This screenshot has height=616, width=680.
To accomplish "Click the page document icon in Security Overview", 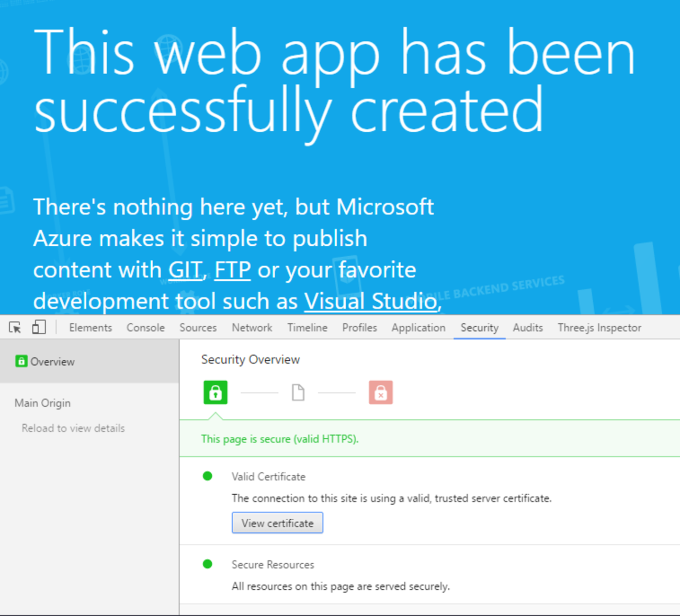I will click(298, 392).
